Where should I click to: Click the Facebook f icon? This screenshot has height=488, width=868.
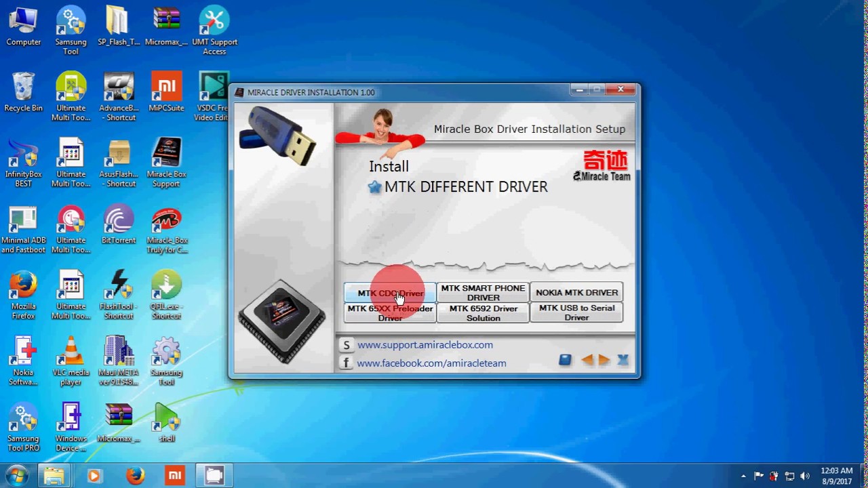tap(346, 363)
